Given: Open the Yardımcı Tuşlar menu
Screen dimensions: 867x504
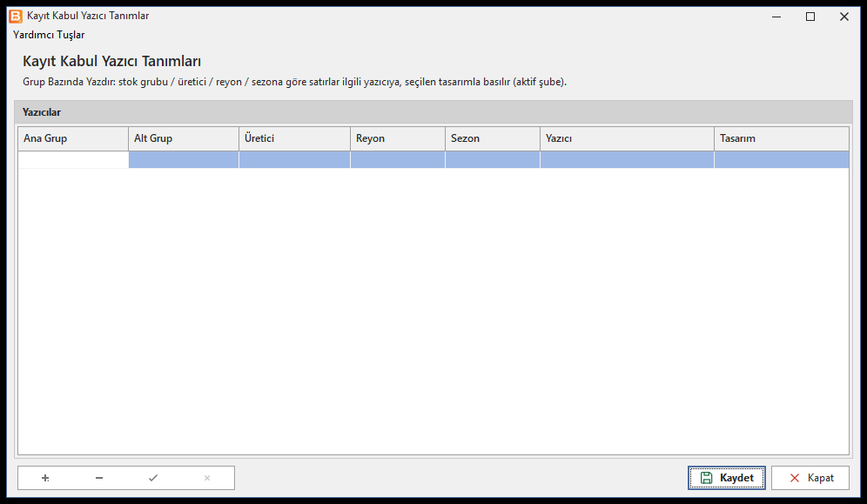Looking at the screenshot, I should 49,35.
